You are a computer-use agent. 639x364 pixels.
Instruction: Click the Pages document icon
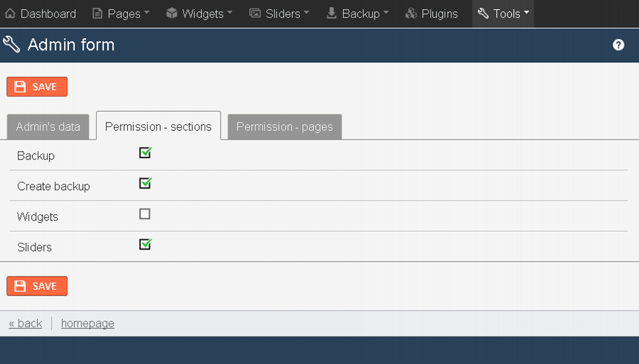(x=97, y=13)
